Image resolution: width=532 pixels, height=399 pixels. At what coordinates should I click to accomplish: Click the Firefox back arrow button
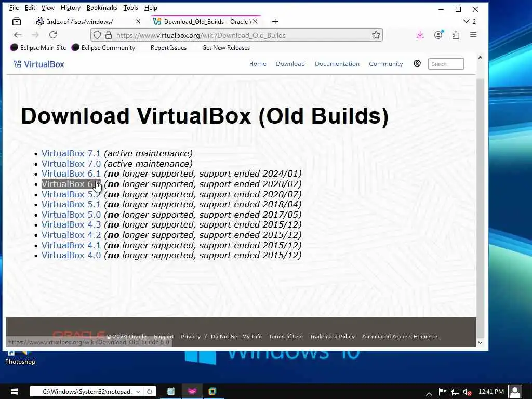[18, 35]
